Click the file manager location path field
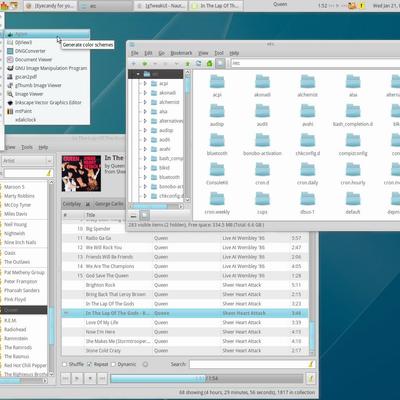 (315, 63)
